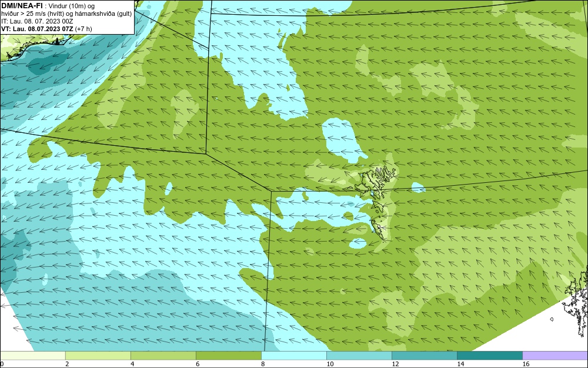Viewport: 588px width, 368px height.
Task: Click the Shetland coastline outline at the map's right edge
Action: pos(576,302)
